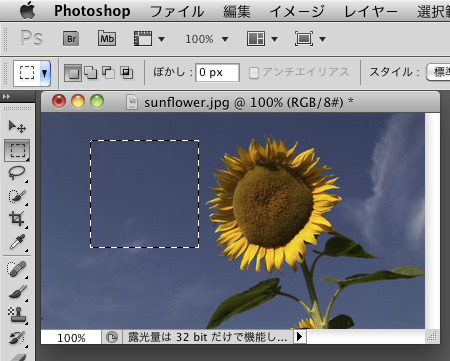Viewport: 450px width, 361px height.
Task: Click the Ps application logo
Action: click(x=31, y=38)
